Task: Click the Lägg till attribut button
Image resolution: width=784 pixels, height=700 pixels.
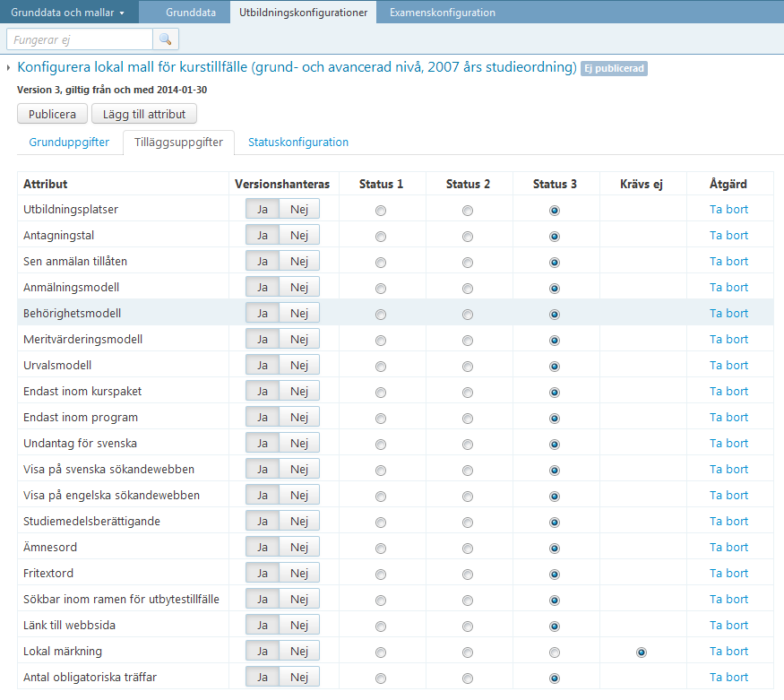Action: tap(144, 114)
